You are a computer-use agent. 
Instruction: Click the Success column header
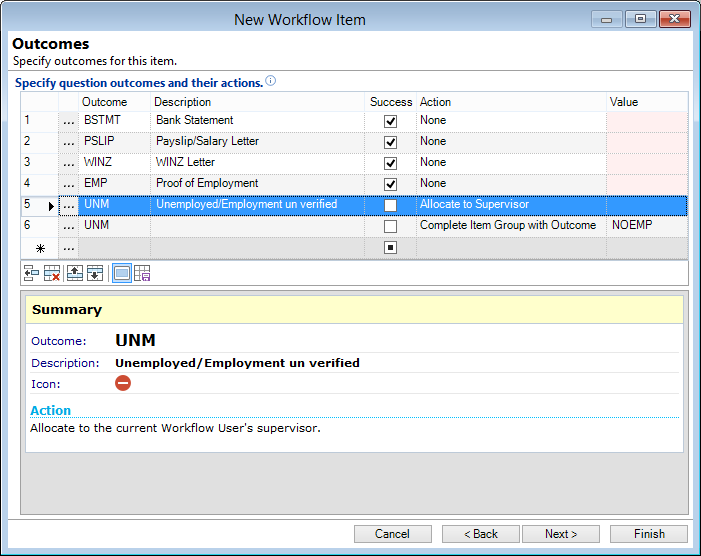[391, 102]
